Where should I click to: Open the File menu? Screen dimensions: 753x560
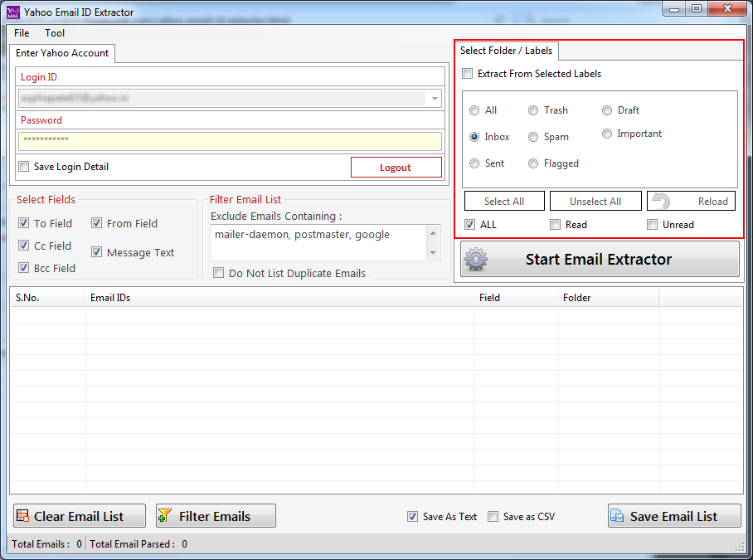22,33
